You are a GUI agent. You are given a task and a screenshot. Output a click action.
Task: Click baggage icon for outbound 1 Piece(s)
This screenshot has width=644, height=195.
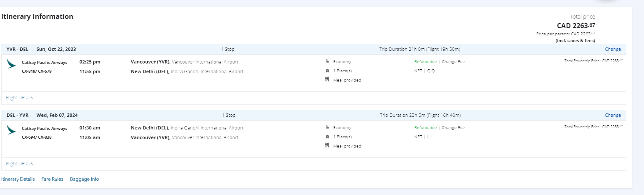pos(327,71)
